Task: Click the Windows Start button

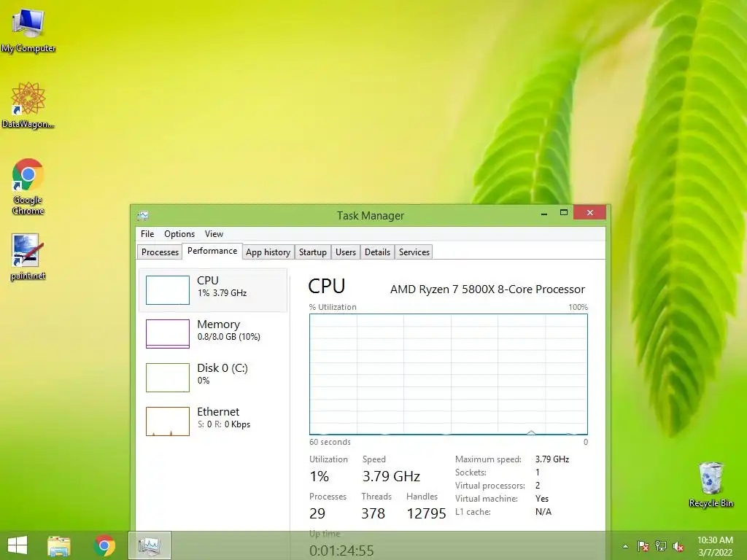Action: coord(18,545)
